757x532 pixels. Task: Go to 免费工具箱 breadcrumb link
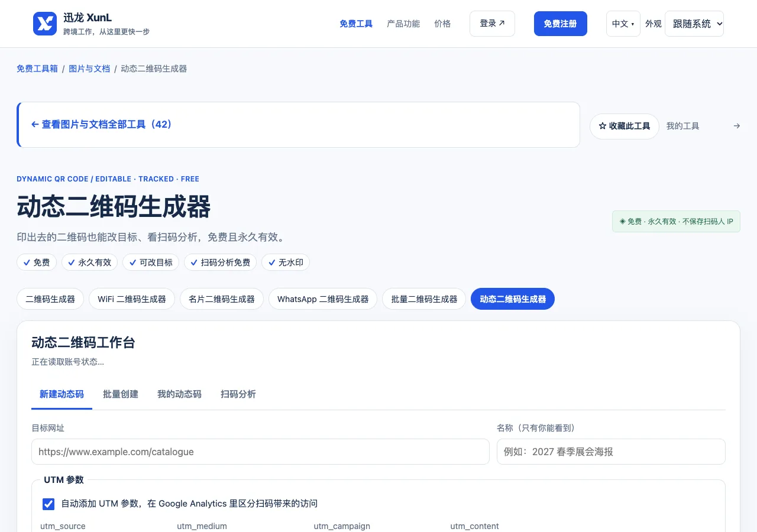tap(37, 69)
